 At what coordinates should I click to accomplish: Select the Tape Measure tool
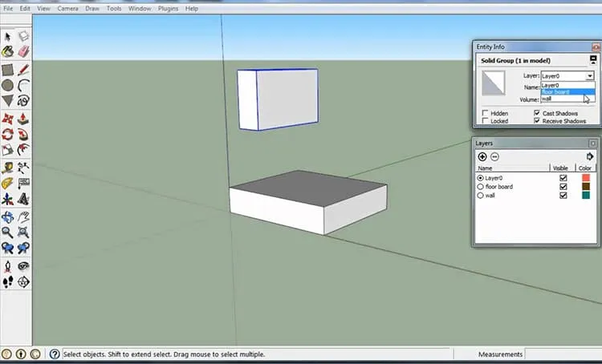click(x=8, y=168)
